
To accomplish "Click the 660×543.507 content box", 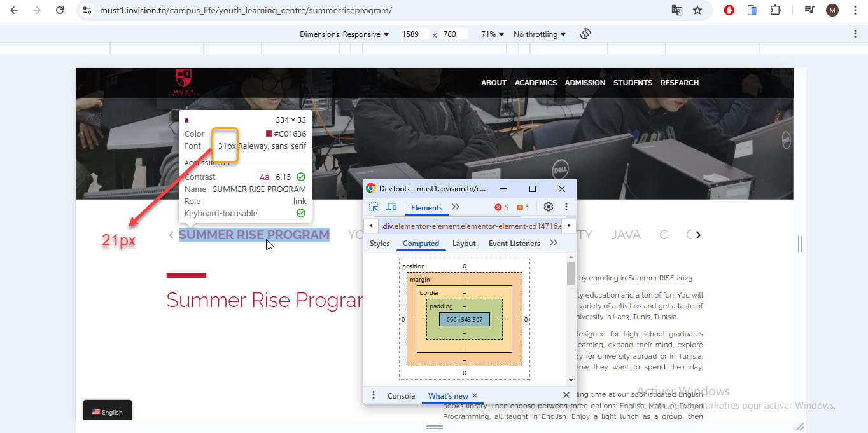I will (x=465, y=319).
